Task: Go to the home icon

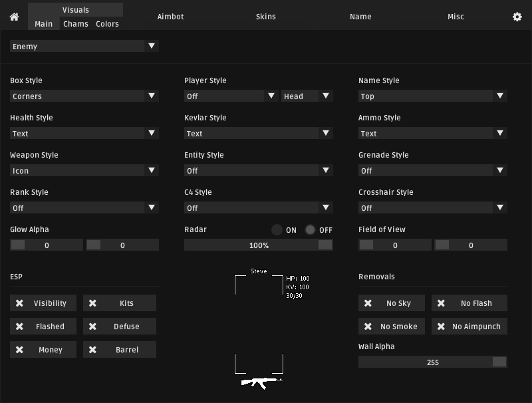Action: pos(14,17)
